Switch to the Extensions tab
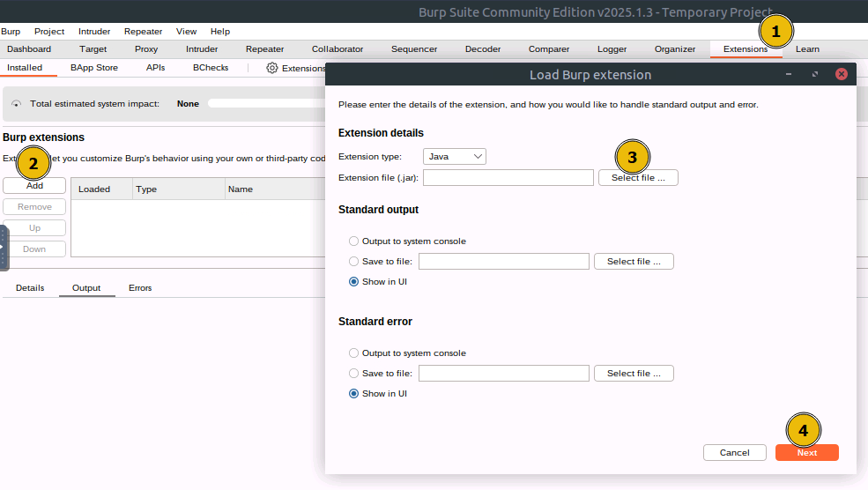Screen dimensions: 868x490 coord(746,49)
